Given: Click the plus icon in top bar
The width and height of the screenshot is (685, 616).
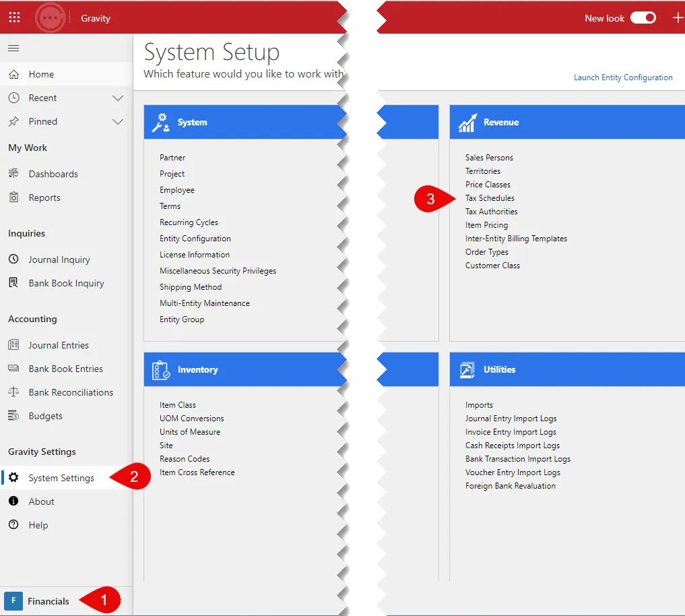Looking at the screenshot, I should (678, 18).
